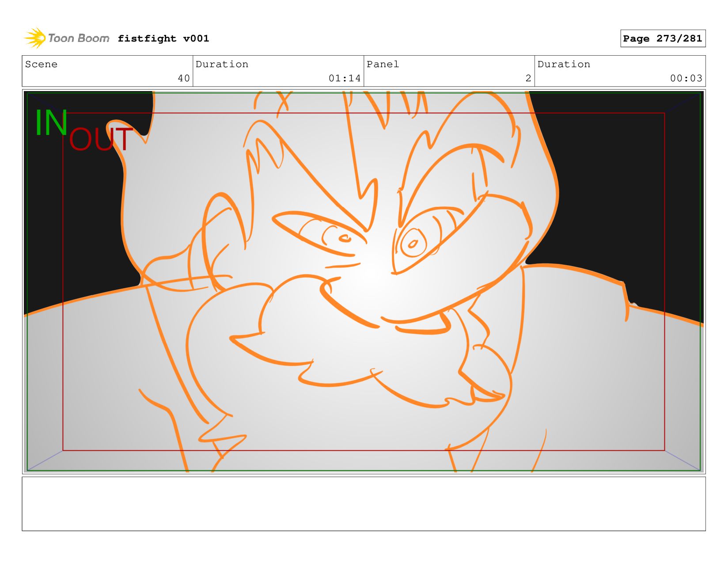
Task: Click the Toon Boom logo icon
Action: [35, 38]
